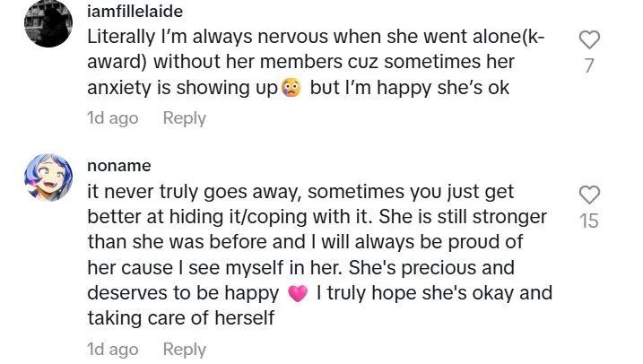Open the noname username link

[118, 167]
